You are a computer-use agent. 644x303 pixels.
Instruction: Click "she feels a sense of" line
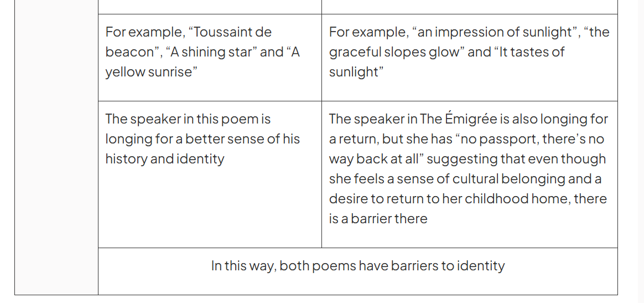[389, 179]
